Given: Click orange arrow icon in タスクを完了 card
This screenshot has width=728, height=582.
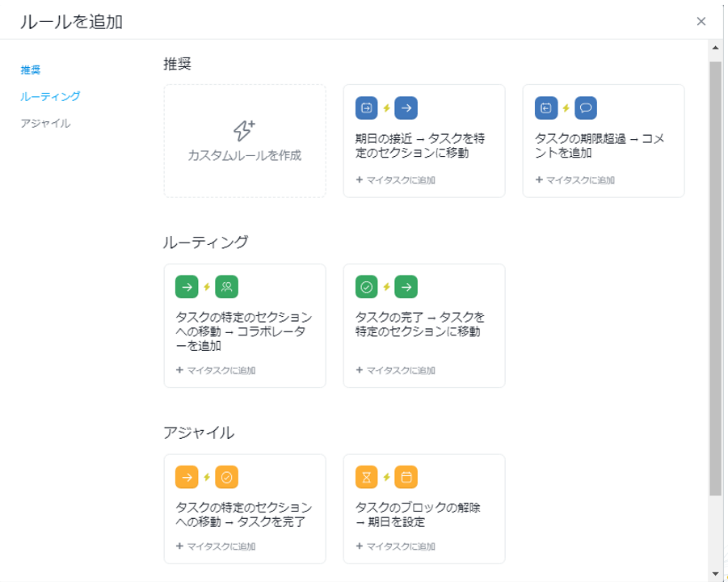Looking at the screenshot, I should pos(187,477).
